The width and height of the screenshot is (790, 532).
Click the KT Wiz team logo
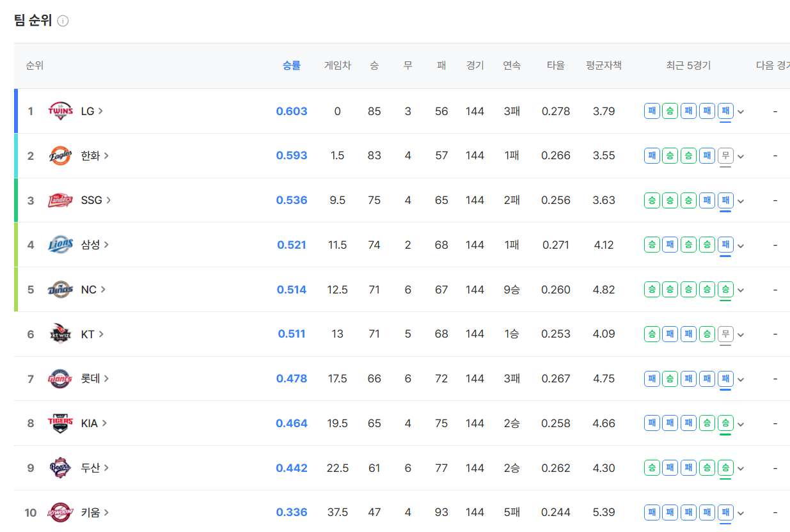[x=61, y=334]
